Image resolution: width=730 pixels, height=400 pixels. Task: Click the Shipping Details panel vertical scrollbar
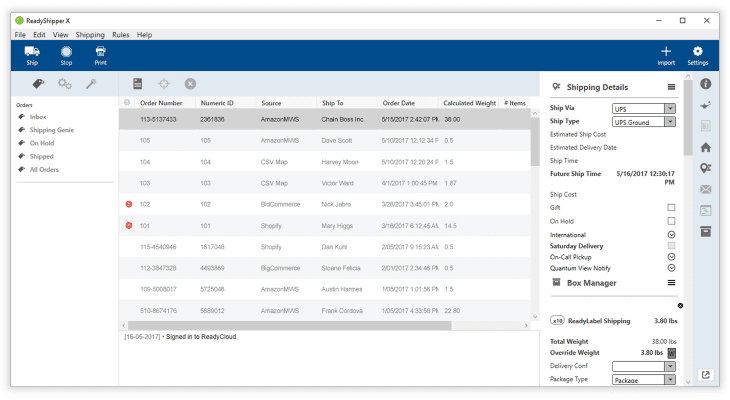pos(688,117)
